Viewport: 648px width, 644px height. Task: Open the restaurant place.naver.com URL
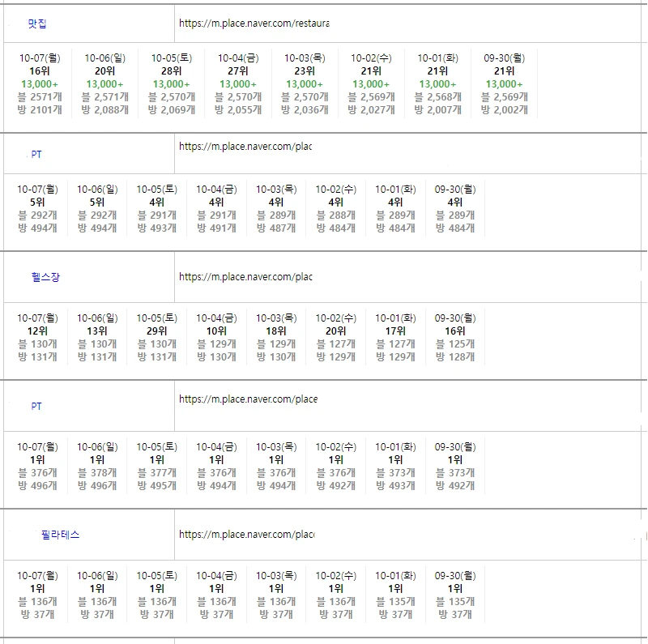tap(254, 24)
